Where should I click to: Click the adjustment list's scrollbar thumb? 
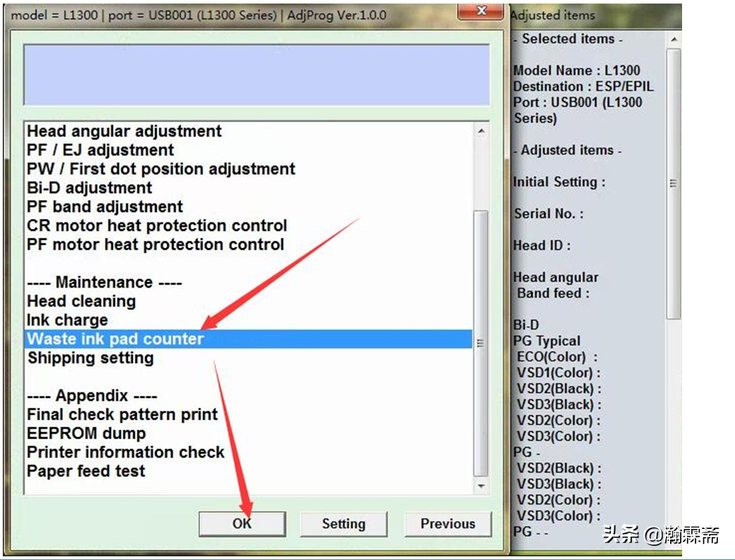[x=481, y=343]
